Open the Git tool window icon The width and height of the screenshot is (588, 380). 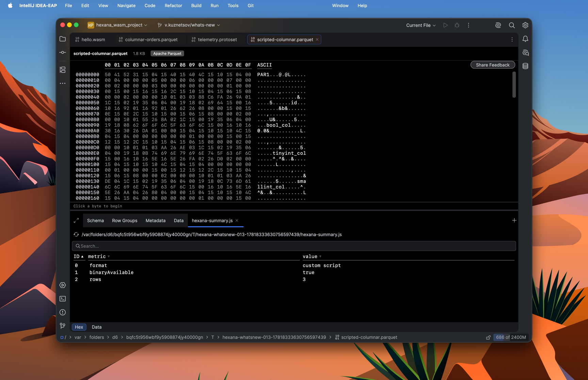[x=63, y=326]
